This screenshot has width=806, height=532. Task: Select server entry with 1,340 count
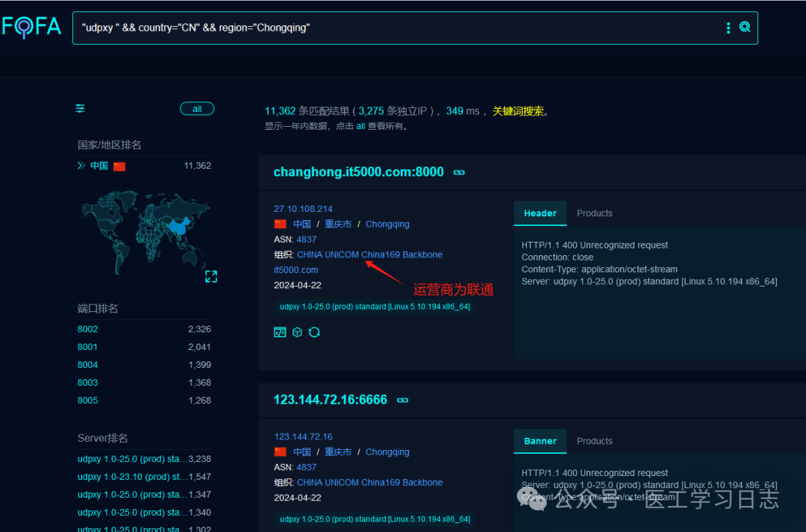pyautogui.click(x=132, y=513)
